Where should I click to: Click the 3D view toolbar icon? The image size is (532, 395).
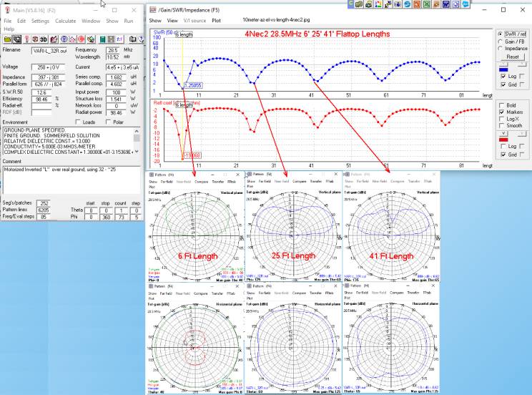tap(43, 39)
